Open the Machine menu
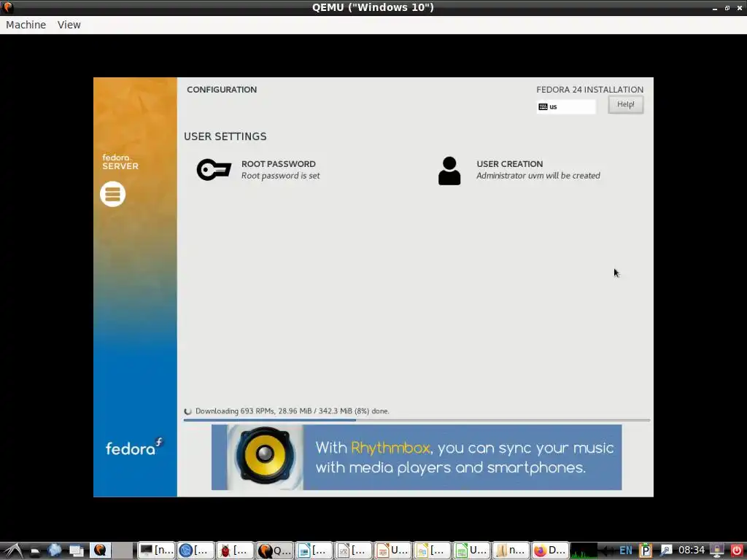747x560 pixels. 26,25
